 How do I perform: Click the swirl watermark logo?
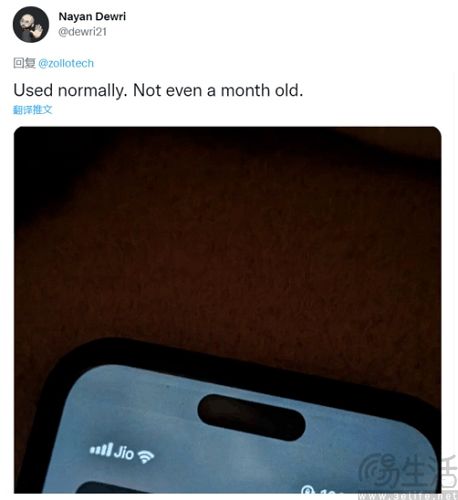(379, 472)
